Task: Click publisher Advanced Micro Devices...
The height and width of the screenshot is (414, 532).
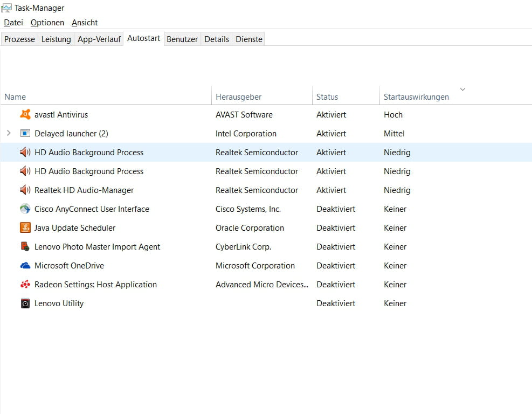Action: (x=262, y=285)
